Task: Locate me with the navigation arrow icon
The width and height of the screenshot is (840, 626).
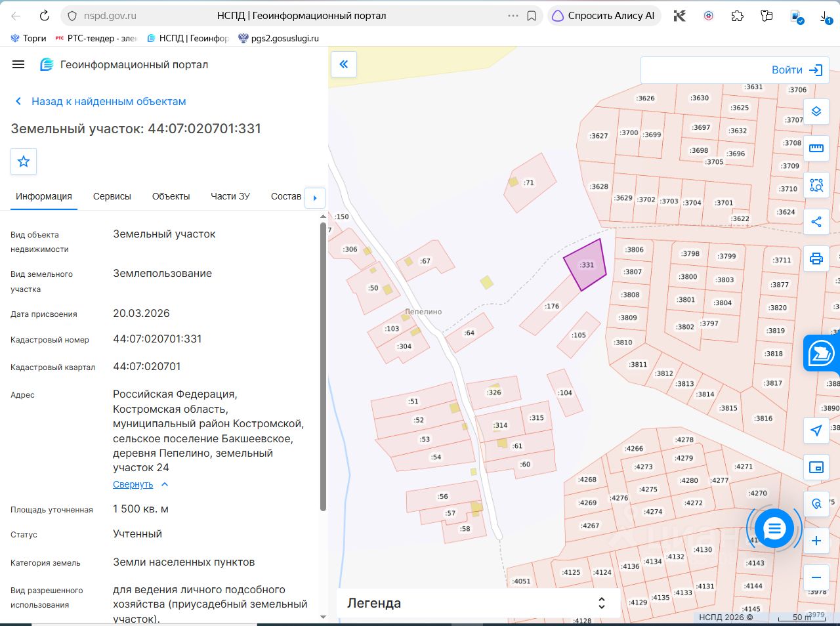Action: point(816,430)
